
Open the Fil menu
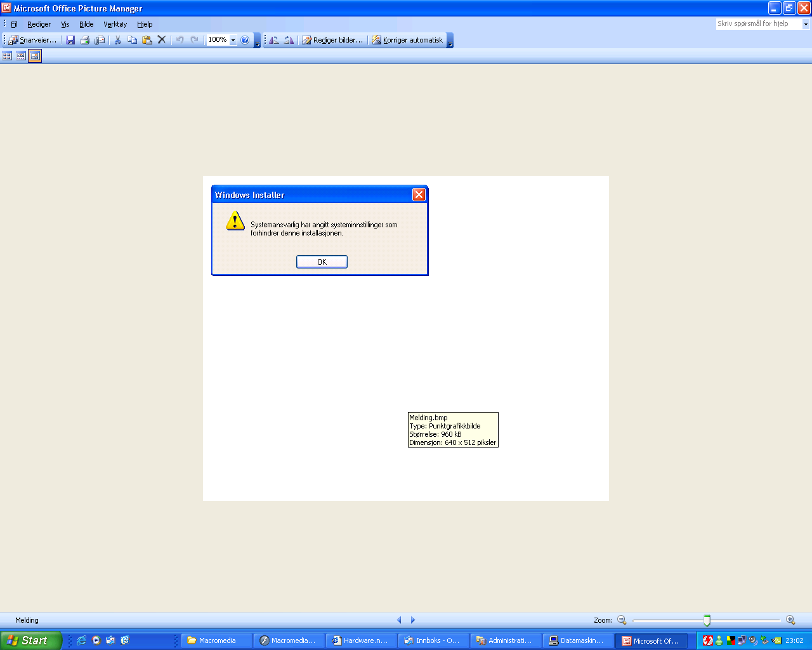[14, 24]
